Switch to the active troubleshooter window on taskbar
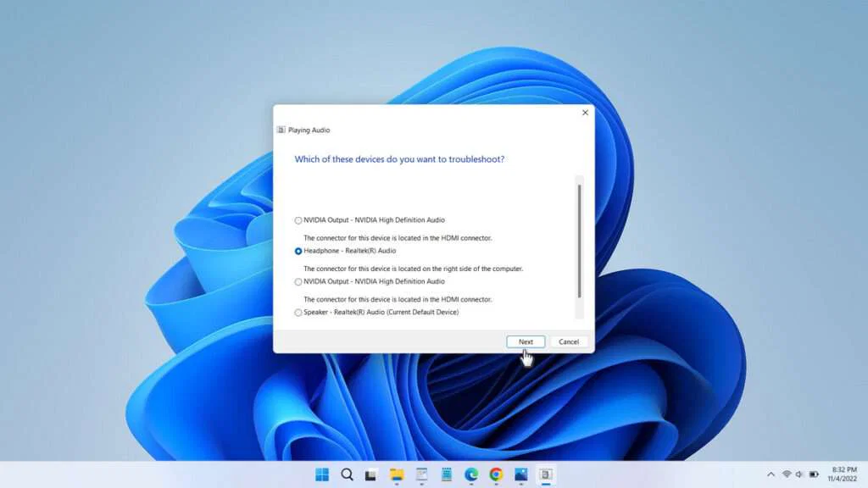The height and width of the screenshot is (488, 868). (x=544, y=475)
